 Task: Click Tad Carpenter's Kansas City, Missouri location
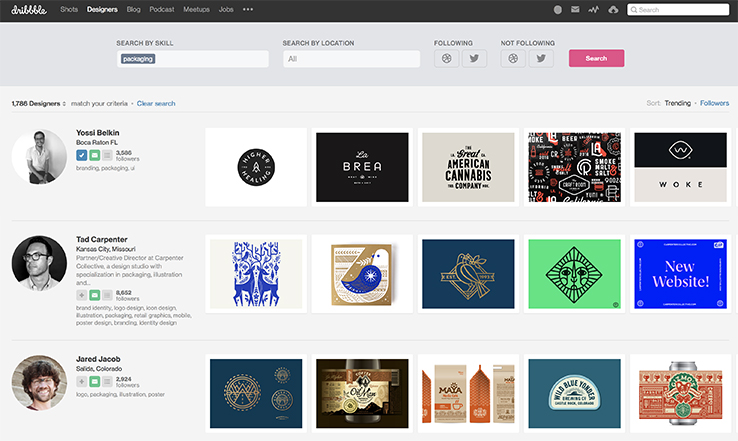[x=106, y=249]
